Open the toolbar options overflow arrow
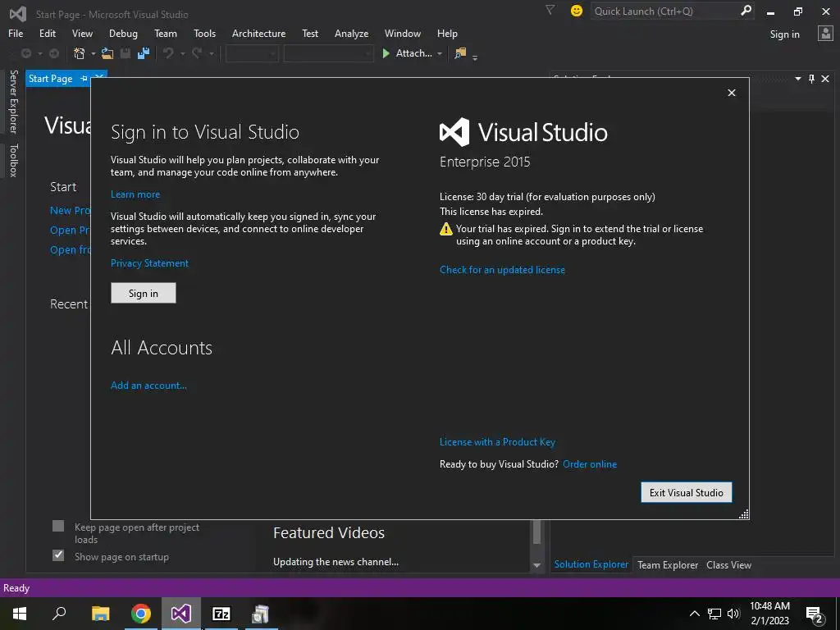 [x=475, y=57]
